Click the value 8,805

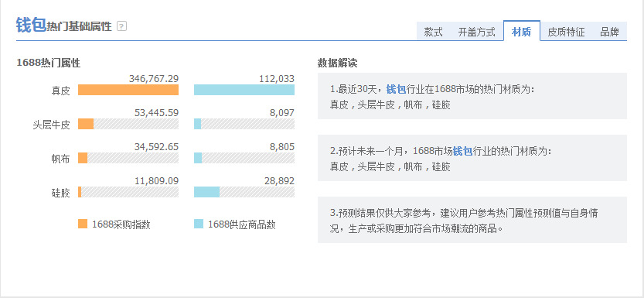[x=282, y=147]
